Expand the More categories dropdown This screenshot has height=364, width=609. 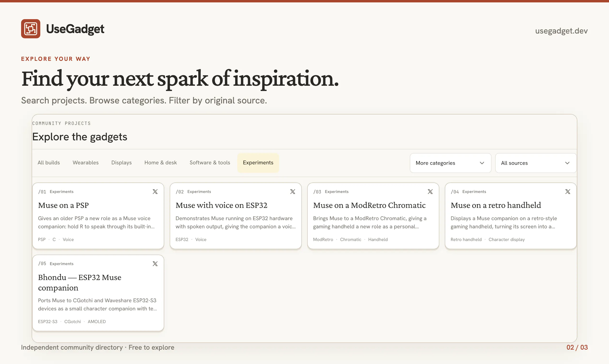coord(450,163)
